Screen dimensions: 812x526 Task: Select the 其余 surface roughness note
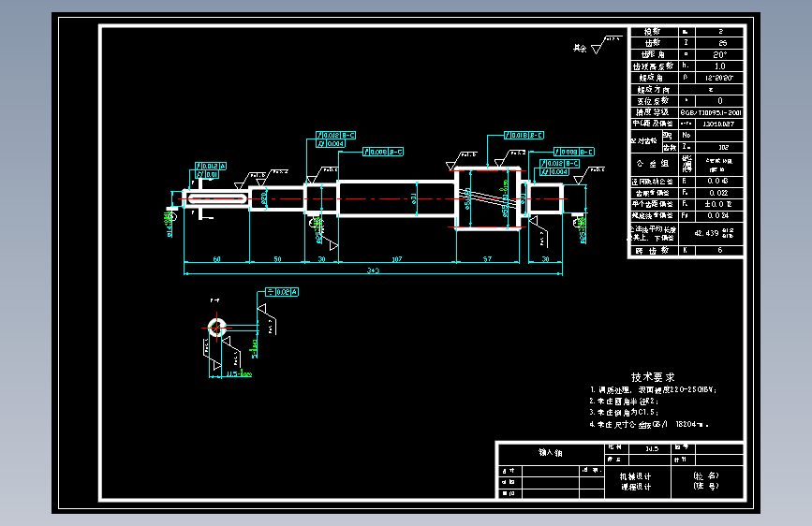point(580,48)
